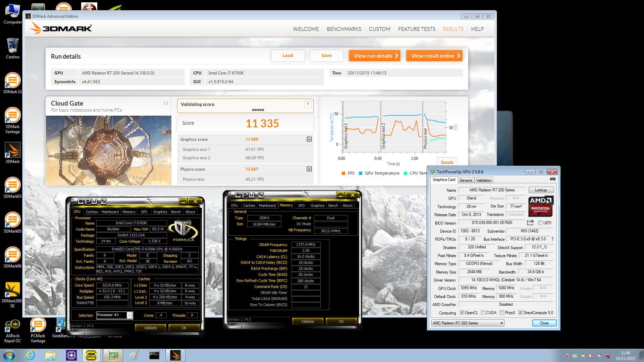644x362 pixels.
Task: Open the CPU-Z taskbar icon
Action: pos(71,355)
